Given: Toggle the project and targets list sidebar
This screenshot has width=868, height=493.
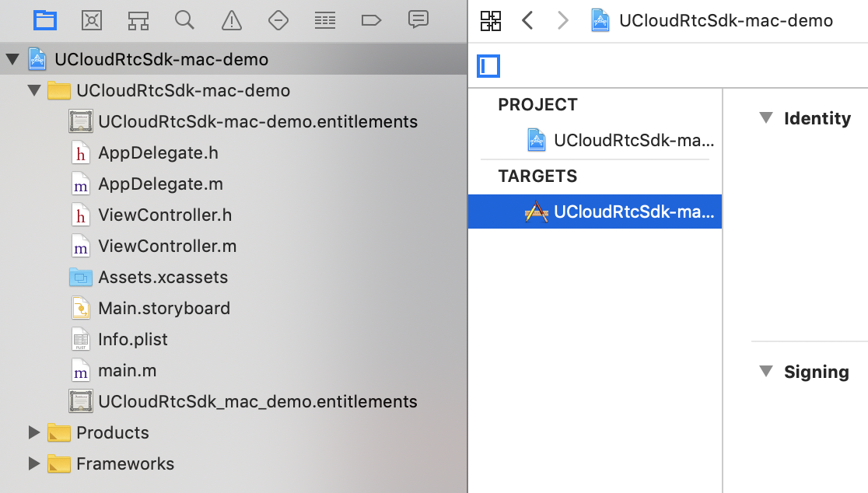Looking at the screenshot, I should (x=488, y=67).
